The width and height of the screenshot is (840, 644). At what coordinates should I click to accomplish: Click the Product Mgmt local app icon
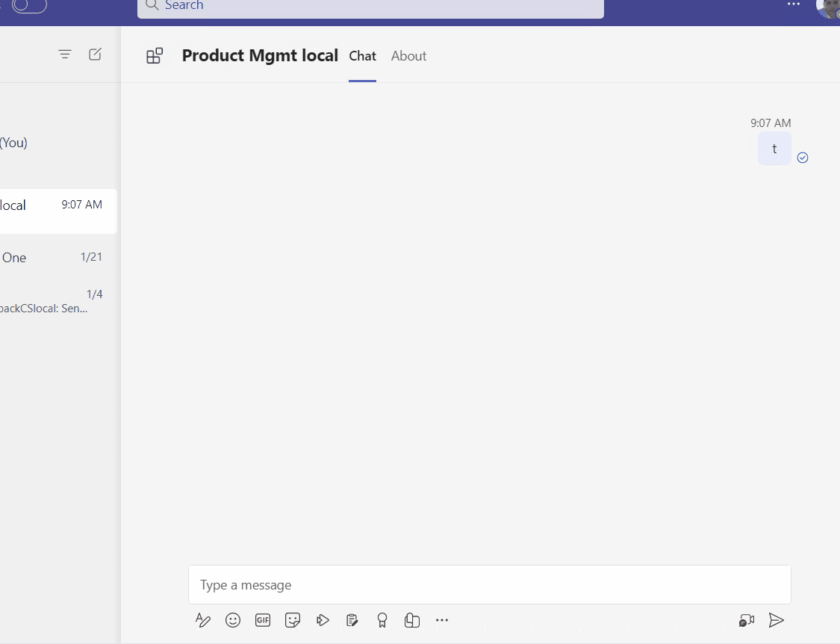tap(155, 55)
